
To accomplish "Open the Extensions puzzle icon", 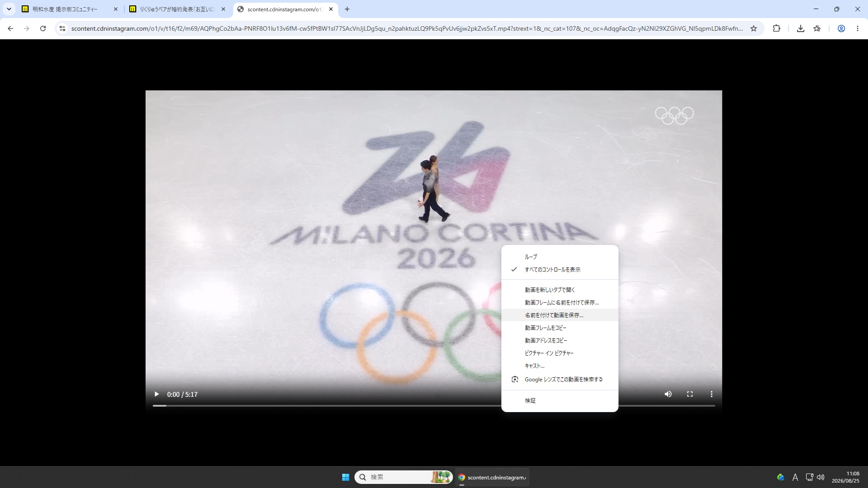I will point(777,28).
